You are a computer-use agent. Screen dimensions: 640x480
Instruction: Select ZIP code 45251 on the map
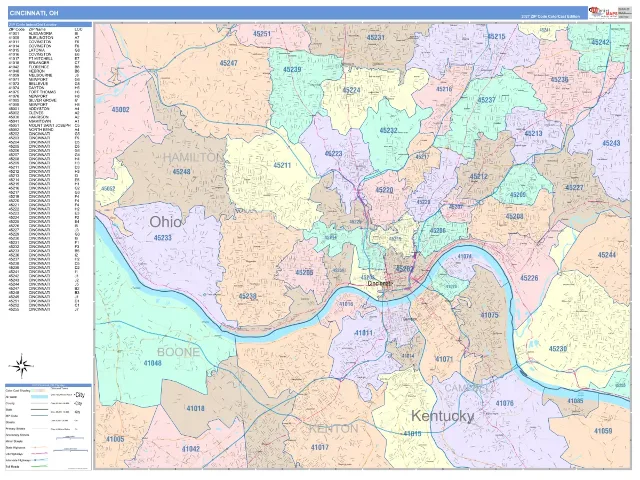(262, 33)
